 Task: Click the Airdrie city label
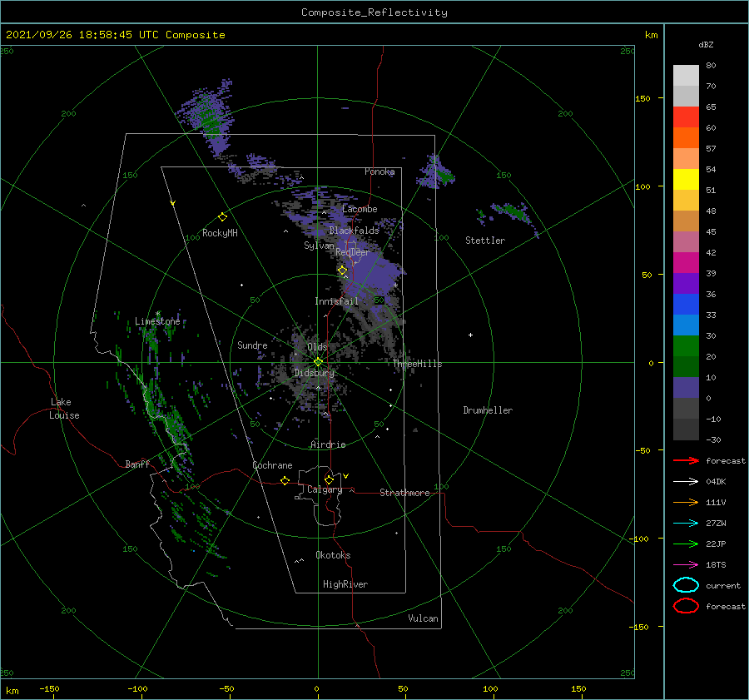[x=328, y=444]
